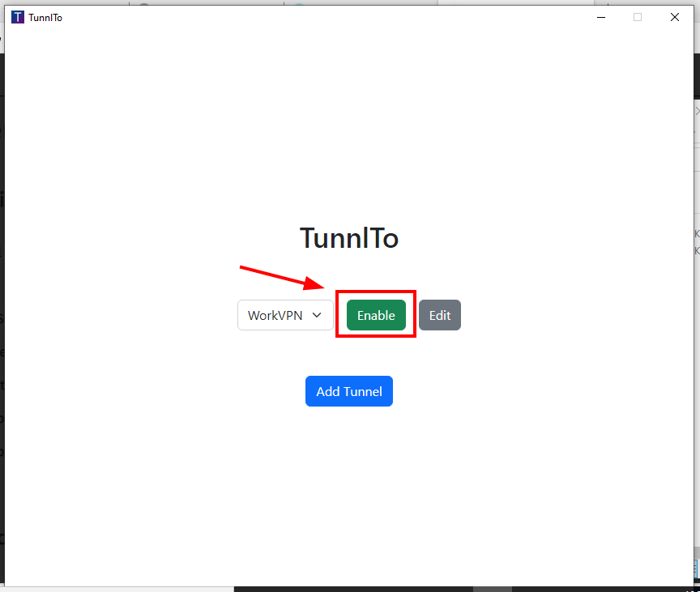Maximize the TunnlTo window
The height and width of the screenshot is (592, 700).
pos(638,17)
